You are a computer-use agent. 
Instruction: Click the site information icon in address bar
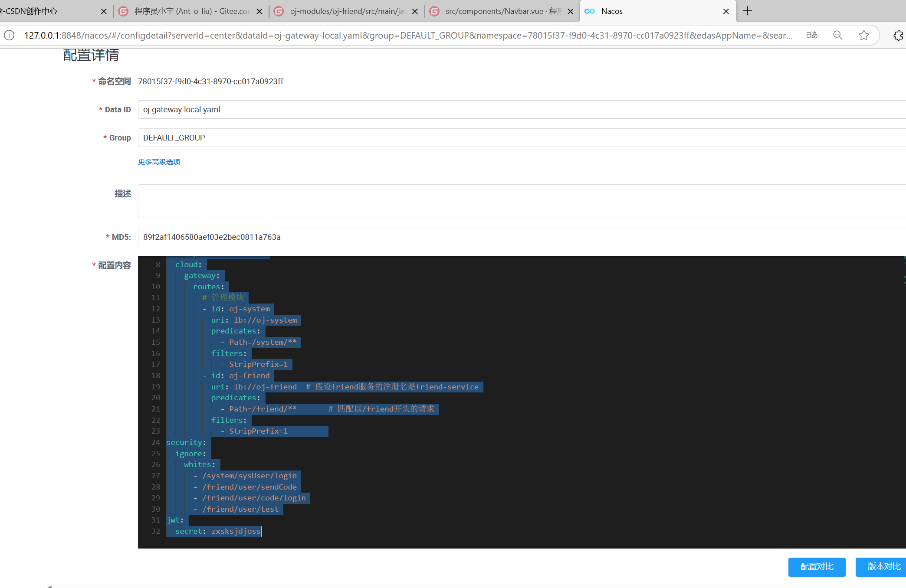[x=10, y=35]
